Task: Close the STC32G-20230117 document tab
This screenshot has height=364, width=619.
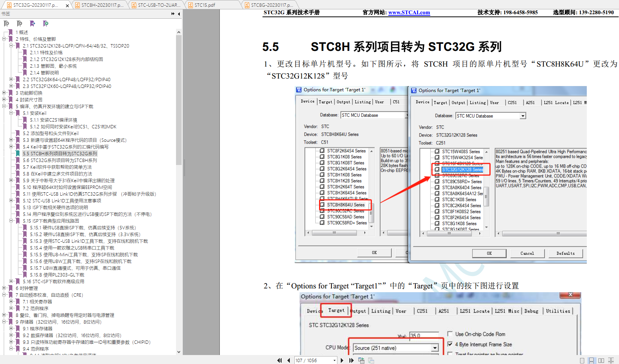Action: [x=67, y=5]
